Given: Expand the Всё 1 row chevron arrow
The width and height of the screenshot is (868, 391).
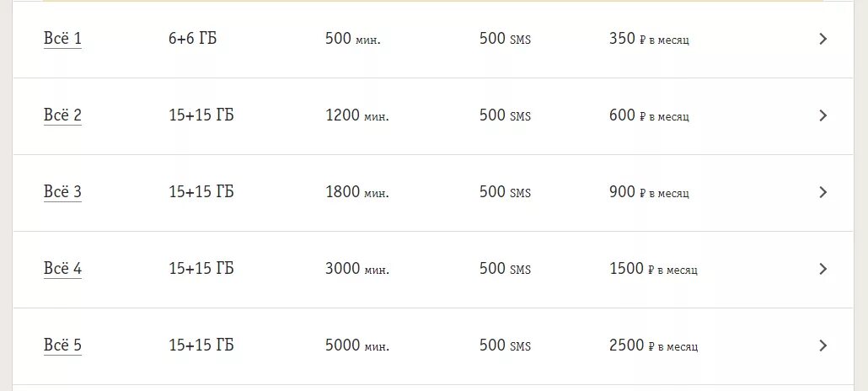Looking at the screenshot, I should (x=823, y=39).
